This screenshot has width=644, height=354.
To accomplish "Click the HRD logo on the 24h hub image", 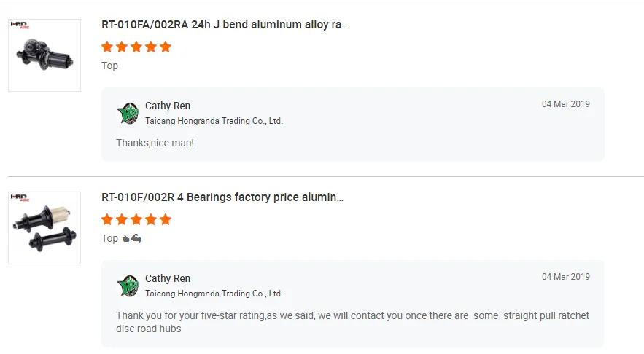I will click(x=18, y=25).
